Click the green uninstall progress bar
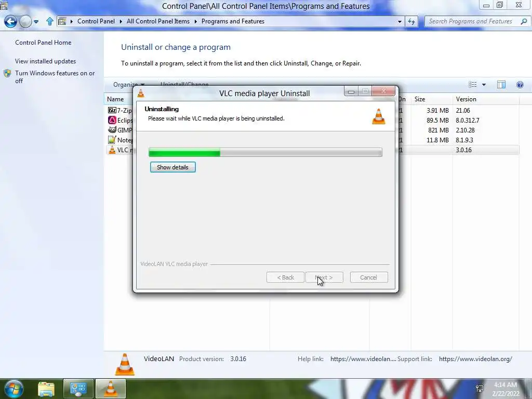532x399 pixels. pyautogui.click(x=265, y=152)
